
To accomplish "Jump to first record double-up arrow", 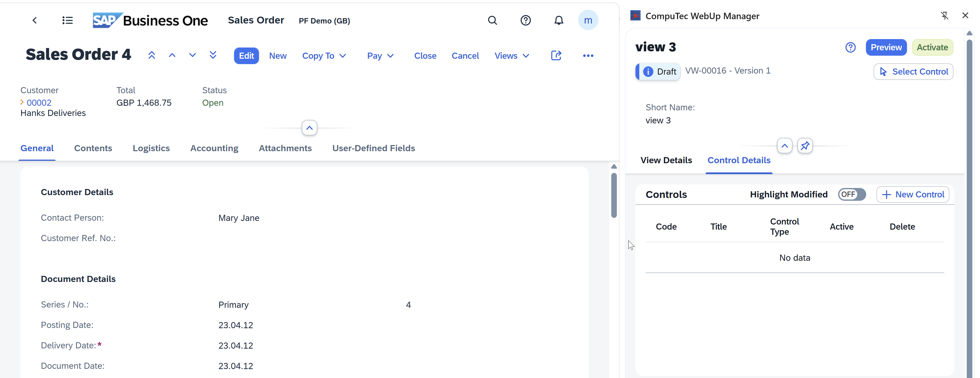I will (151, 56).
